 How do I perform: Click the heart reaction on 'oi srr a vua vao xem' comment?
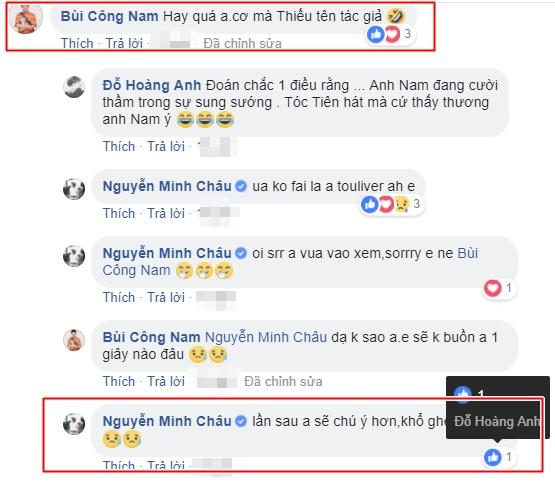(493, 288)
